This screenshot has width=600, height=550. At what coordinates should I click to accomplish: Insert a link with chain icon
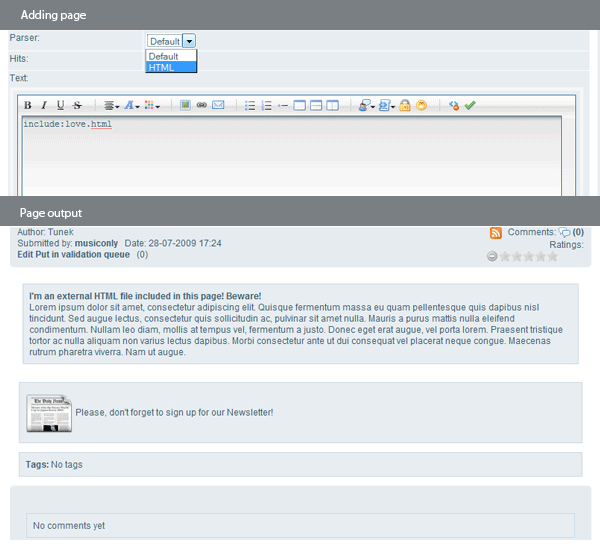click(202, 105)
